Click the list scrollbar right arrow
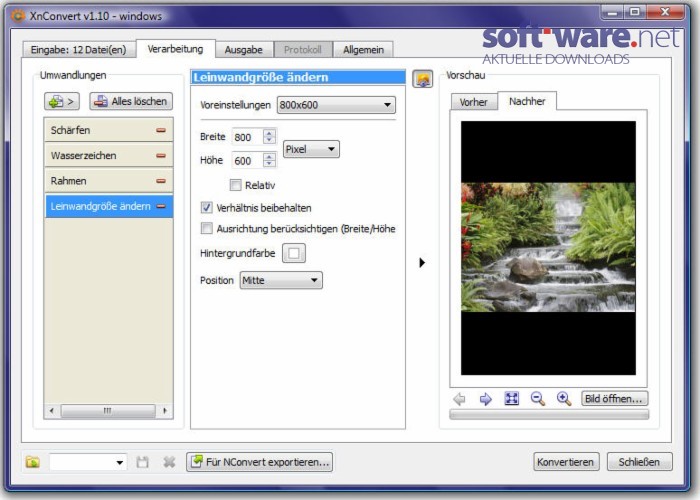Image resolution: width=700 pixels, height=500 pixels. (165, 411)
